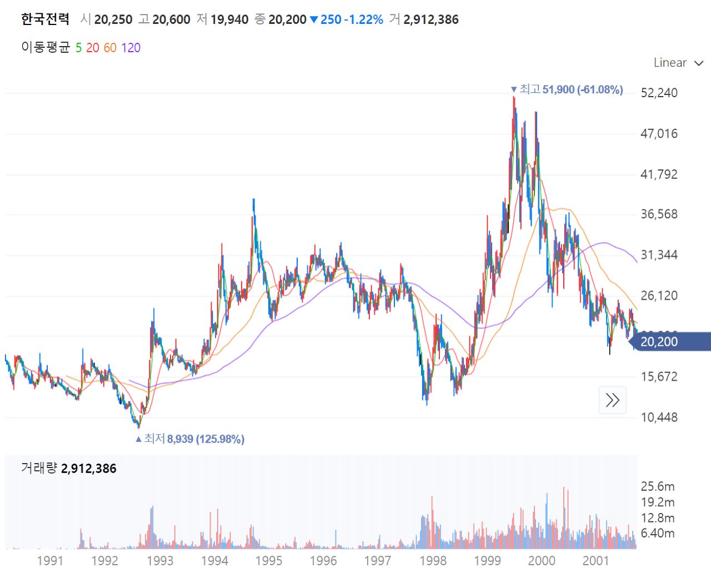Click the 26,120 price axis value

(659, 295)
